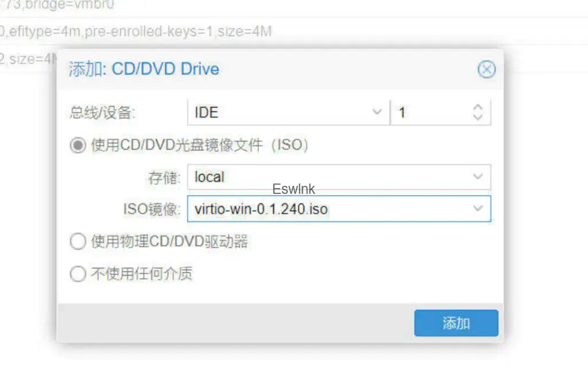The image size is (588, 378).
Task: Select the 使用物理CD/DVD驱动器 radio button
Action: pos(78,241)
